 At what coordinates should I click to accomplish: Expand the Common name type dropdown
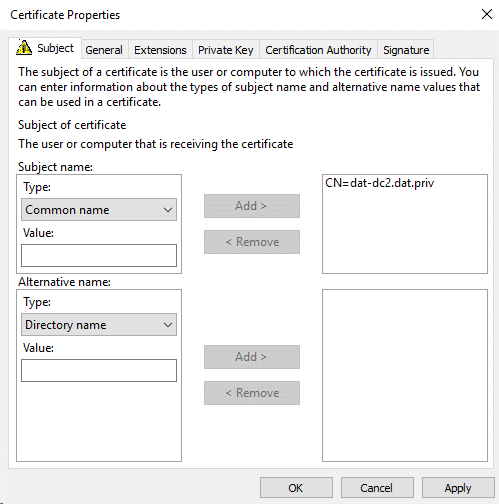pos(99,210)
